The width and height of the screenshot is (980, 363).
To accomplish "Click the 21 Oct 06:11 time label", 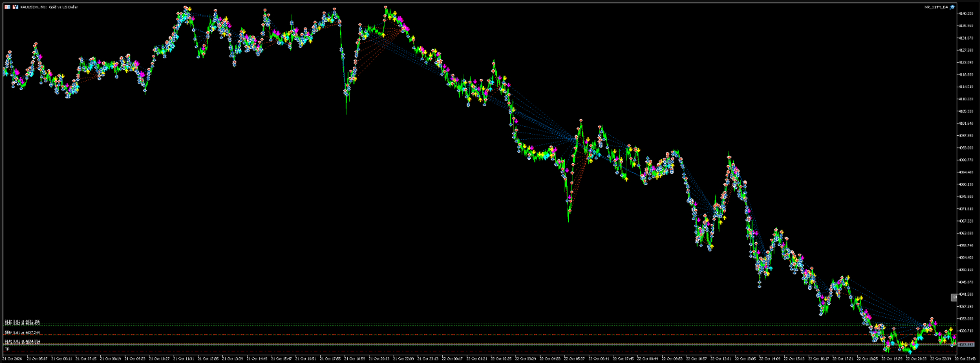I will (x=61, y=358).
